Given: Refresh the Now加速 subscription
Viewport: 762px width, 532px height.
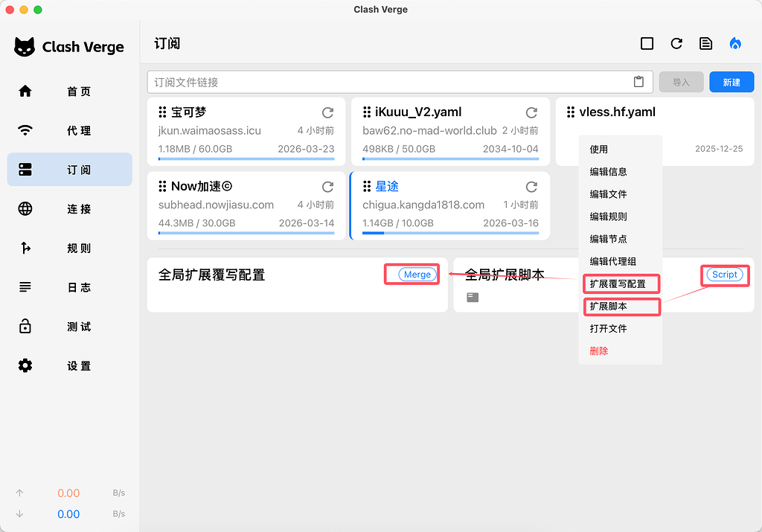Looking at the screenshot, I should click(x=327, y=187).
